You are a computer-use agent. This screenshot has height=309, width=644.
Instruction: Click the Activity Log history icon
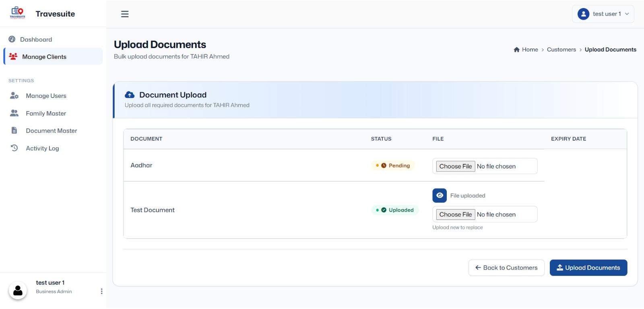click(14, 148)
